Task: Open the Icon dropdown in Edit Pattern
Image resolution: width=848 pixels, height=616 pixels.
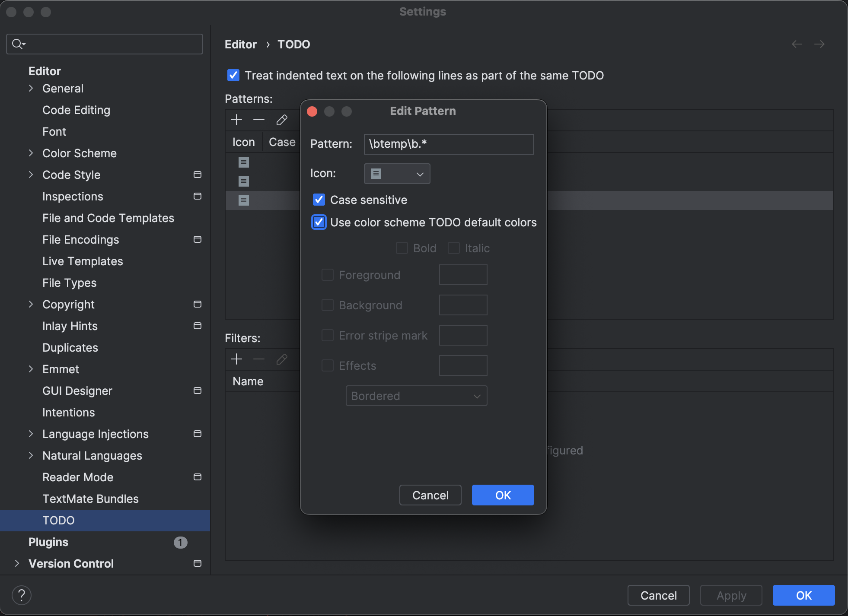Action: pos(397,174)
